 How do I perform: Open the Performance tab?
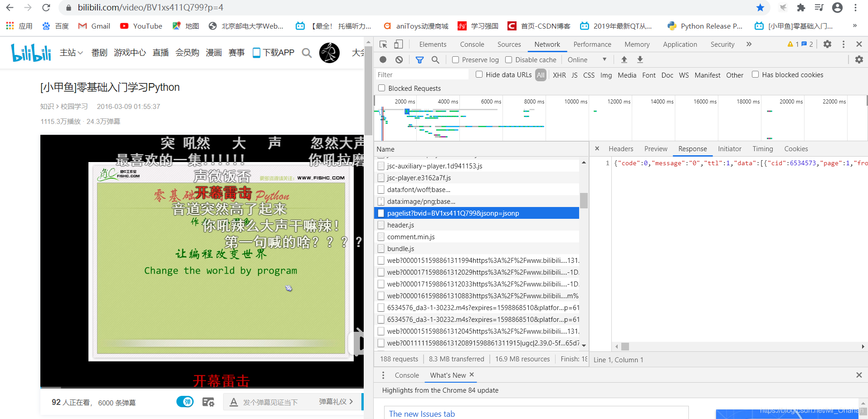[592, 44]
